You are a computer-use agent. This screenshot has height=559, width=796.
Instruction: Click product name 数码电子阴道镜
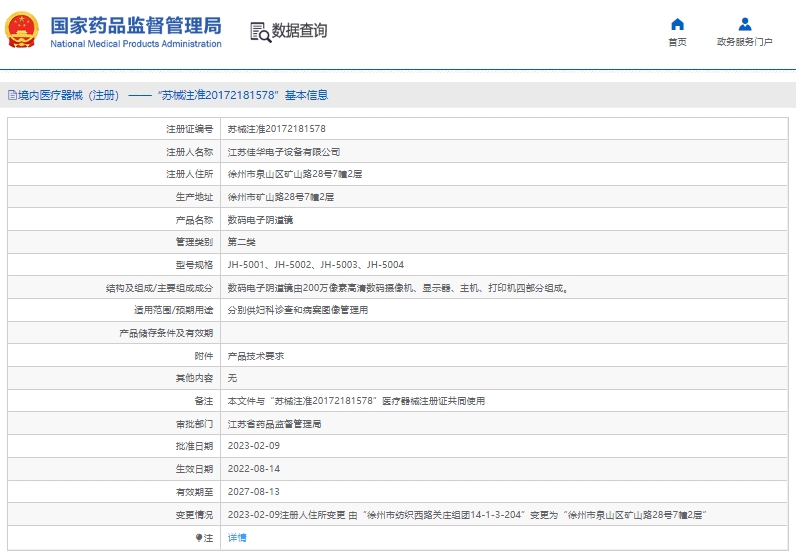coord(260,220)
